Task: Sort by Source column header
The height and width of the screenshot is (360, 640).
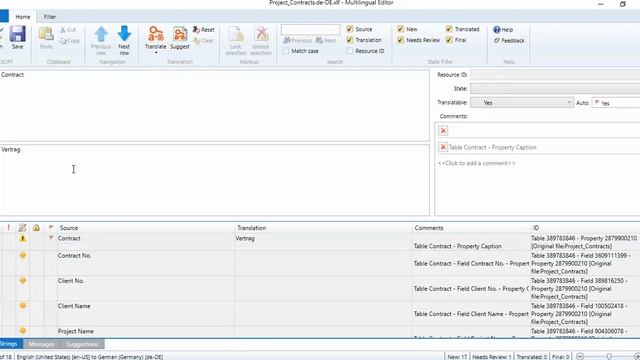Action: click(146, 228)
